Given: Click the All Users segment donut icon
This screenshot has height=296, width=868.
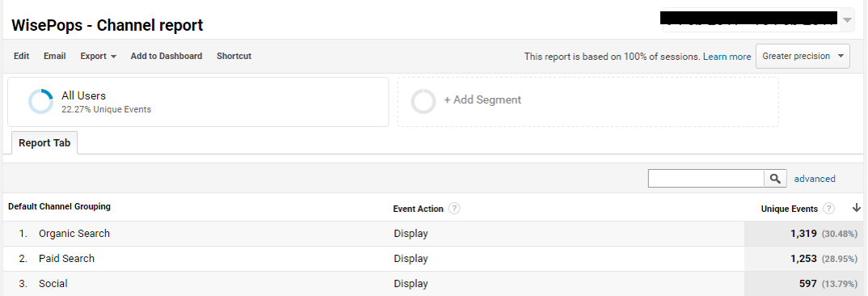Looking at the screenshot, I should point(41,101).
